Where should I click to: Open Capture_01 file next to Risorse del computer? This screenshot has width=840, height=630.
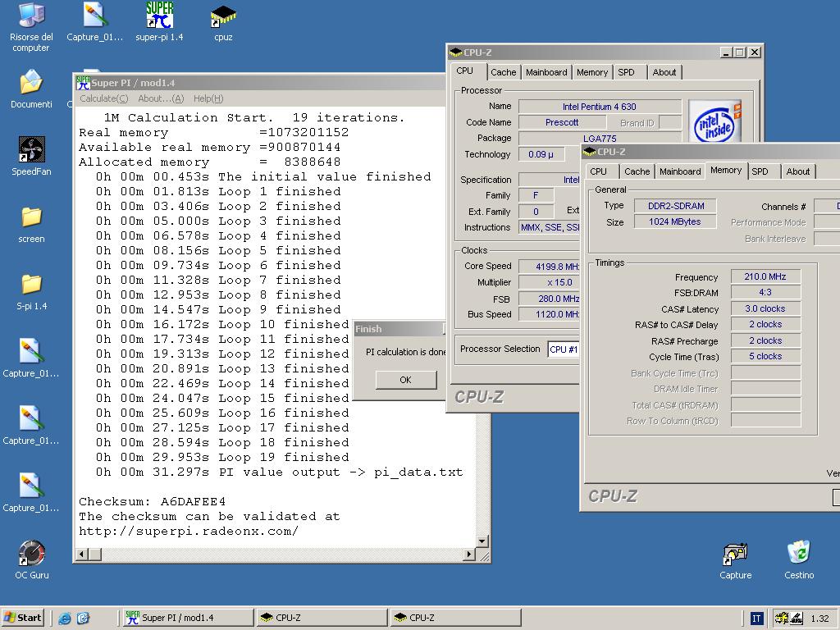point(95,22)
